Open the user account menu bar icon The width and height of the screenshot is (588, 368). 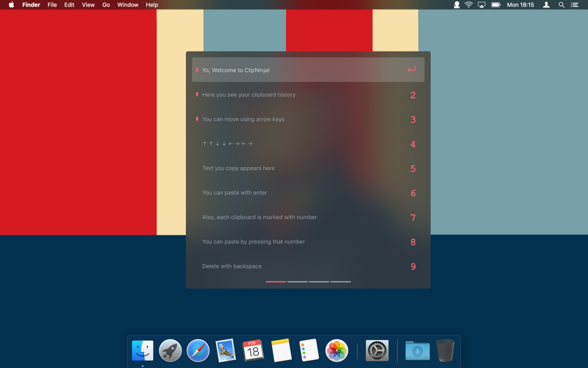546,4
